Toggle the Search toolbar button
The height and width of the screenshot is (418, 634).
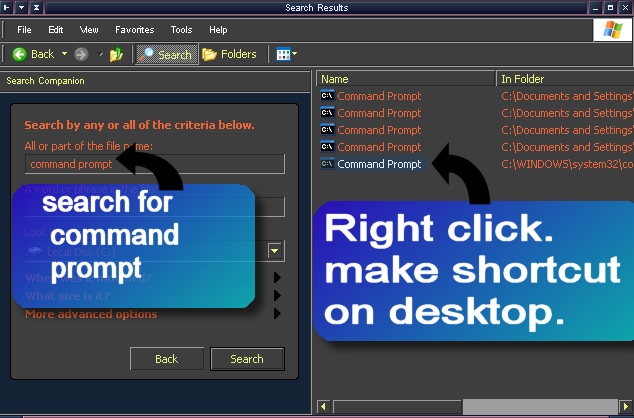point(167,54)
